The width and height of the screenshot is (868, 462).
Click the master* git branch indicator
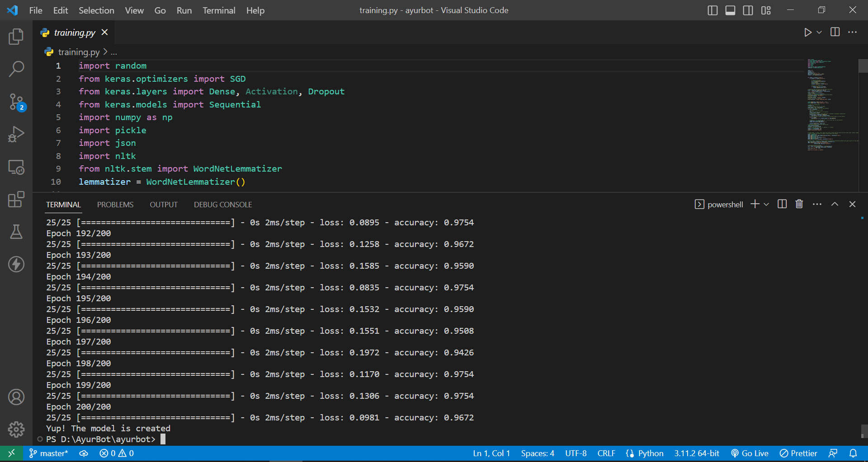(48, 453)
